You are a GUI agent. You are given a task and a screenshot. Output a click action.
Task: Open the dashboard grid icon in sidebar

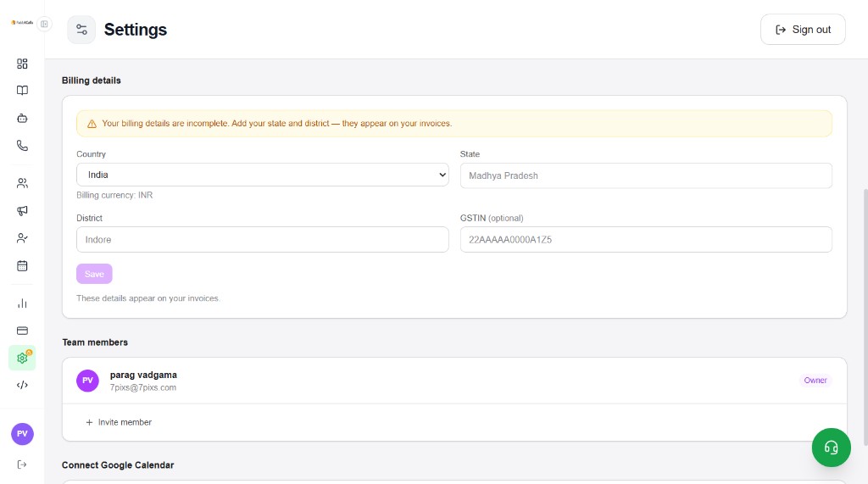tap(22, 64)
